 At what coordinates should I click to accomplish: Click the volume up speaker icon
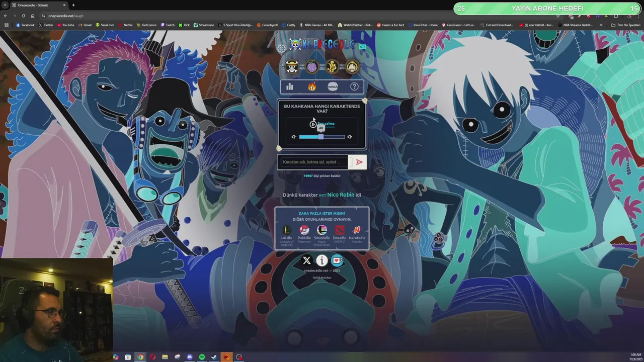point(350,137)
